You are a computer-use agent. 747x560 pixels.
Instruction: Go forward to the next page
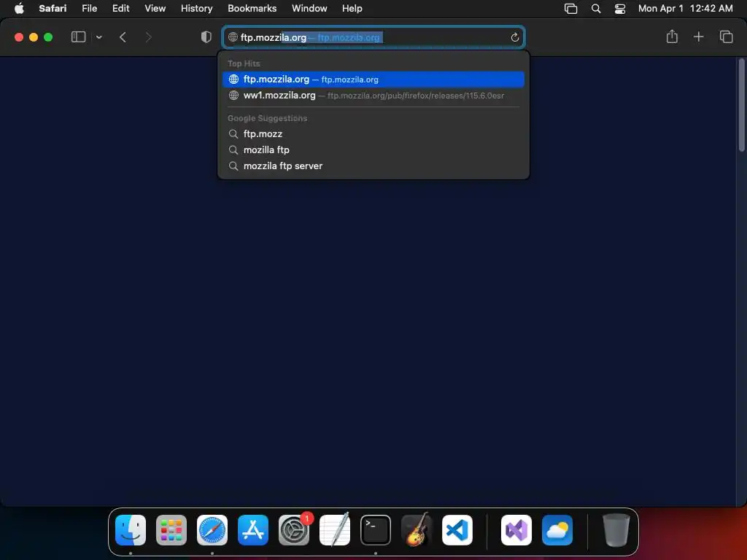click(x=148, y=37)
